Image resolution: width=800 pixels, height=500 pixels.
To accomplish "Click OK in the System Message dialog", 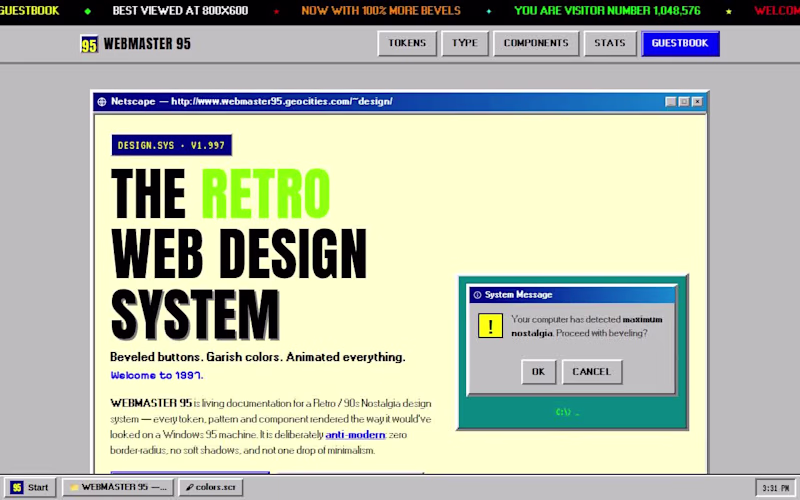I will coord(538,372).
